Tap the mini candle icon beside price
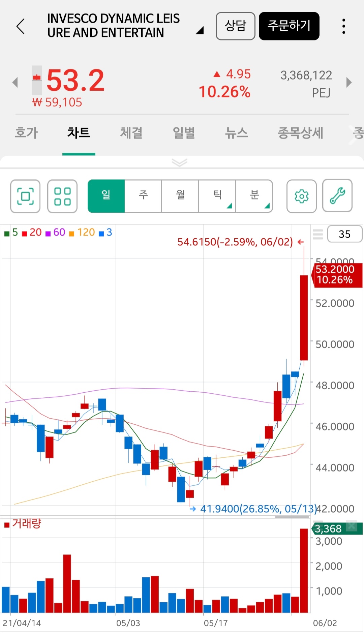 click(37, 80)
